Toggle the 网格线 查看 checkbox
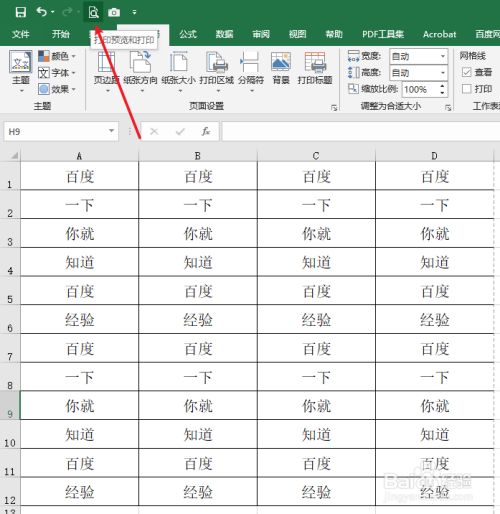 [x=467, y=72]
